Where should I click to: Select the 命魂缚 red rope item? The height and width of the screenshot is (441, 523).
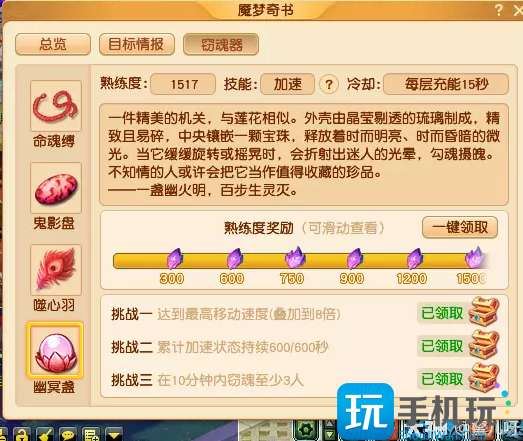click(x=56, y=105)
